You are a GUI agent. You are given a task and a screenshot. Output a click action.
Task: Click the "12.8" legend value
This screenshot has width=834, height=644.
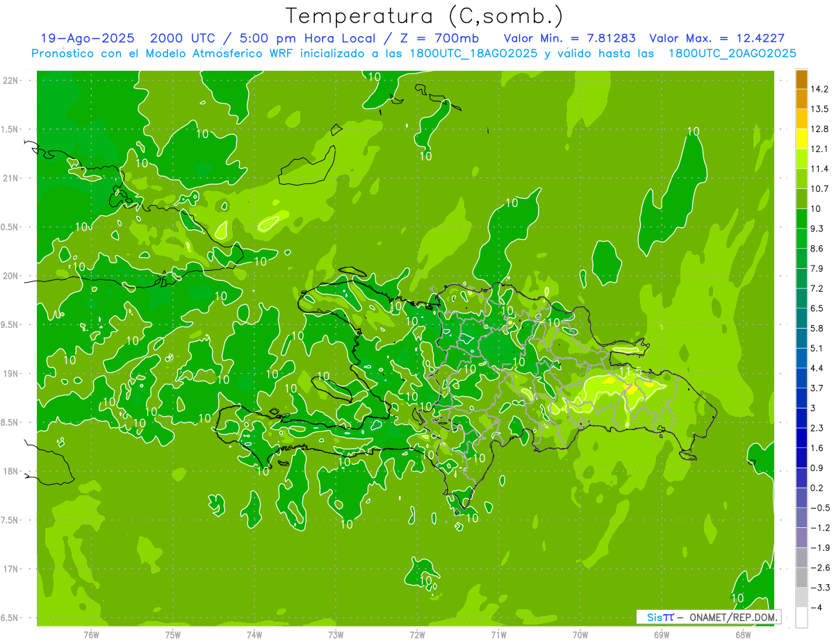click(x=820, y=129)
